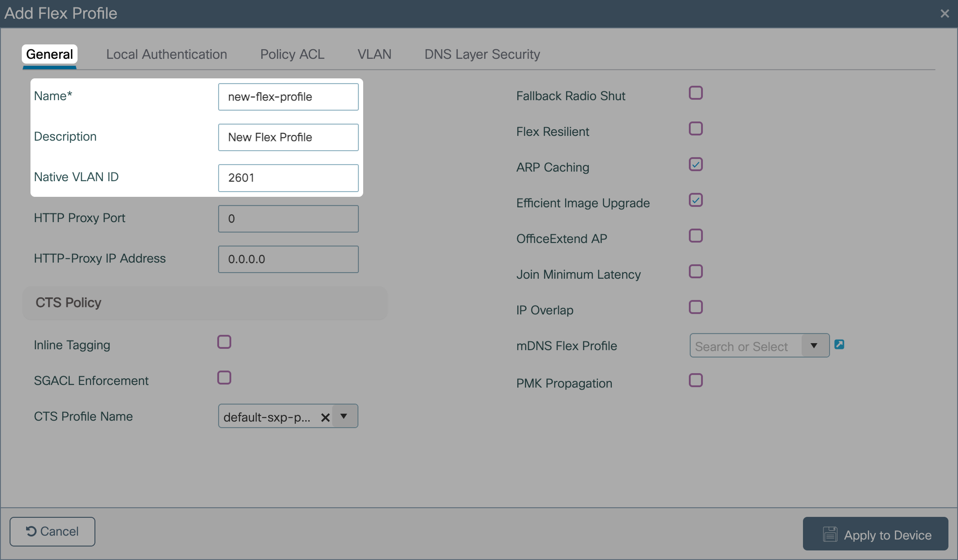Check the PMK Propagation box

coord(695,380)
